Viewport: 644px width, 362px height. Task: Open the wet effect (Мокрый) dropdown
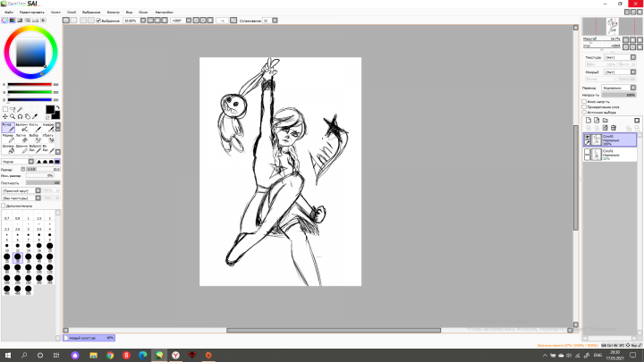click(x=633, y=72)
